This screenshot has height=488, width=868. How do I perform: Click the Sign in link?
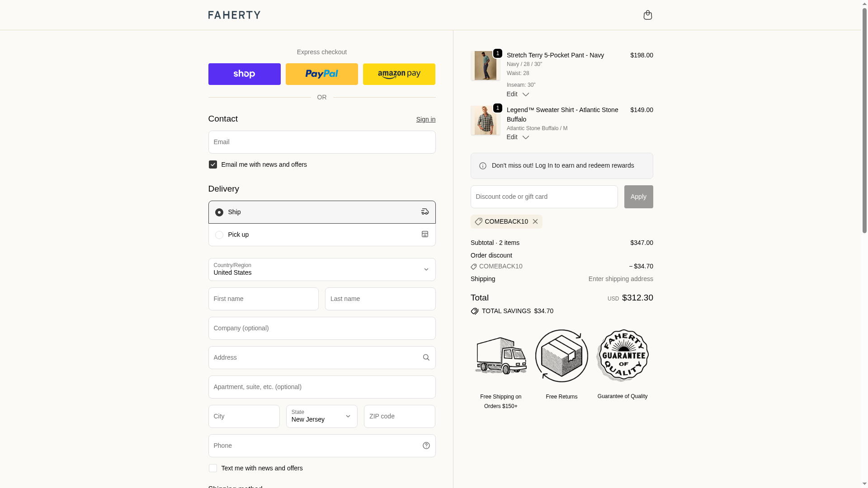[x=425, y=119]
